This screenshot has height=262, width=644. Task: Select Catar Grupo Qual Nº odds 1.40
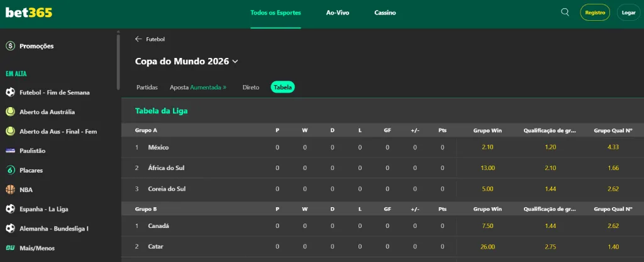613,247
